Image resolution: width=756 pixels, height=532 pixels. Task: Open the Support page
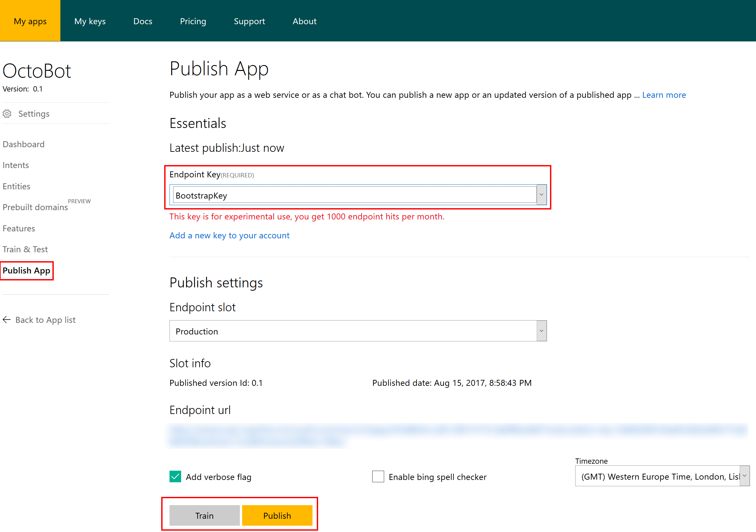[x=249, y=21]
